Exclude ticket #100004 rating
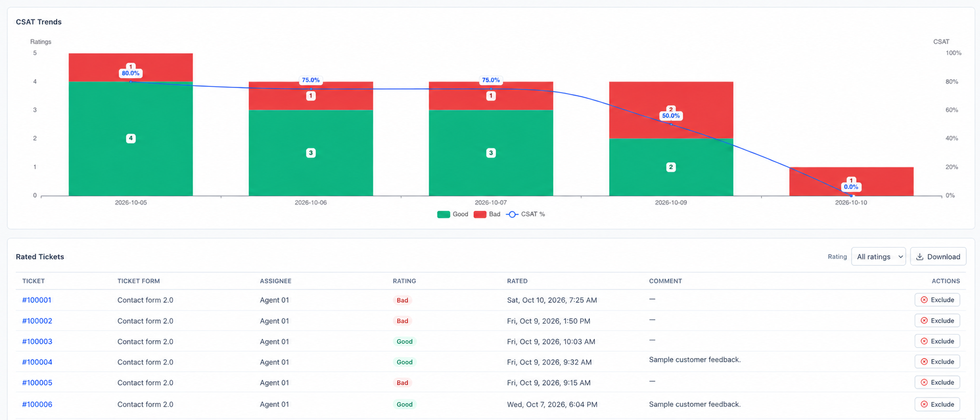This screenshot has height=420, width=980. tap(937, 361)
